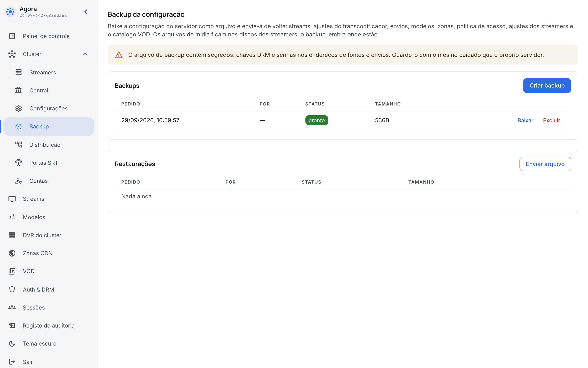The height and width of the screenshot is (368, 588).
Task: Navigate to Streams label
Action: [33, 199]
